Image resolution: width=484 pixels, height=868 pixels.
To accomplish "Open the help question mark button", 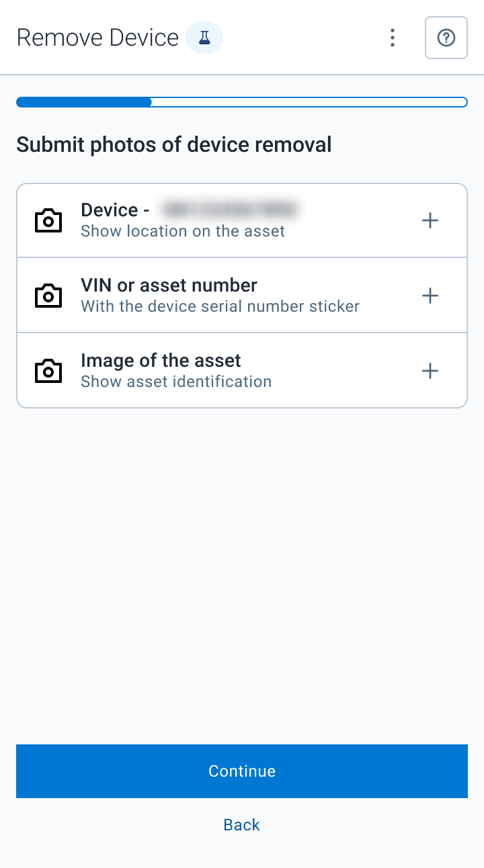I will click(x=446, y=38).
